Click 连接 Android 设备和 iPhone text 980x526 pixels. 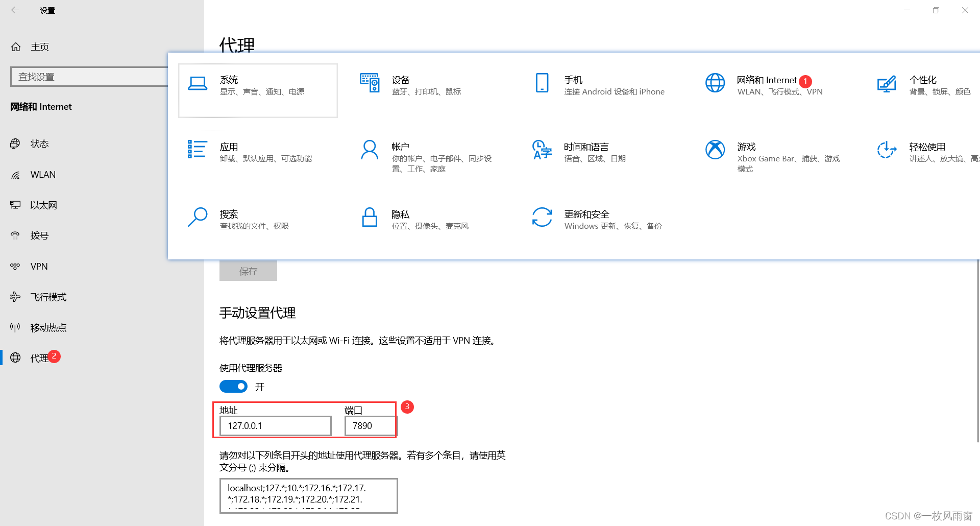click(x=615, y=92)
